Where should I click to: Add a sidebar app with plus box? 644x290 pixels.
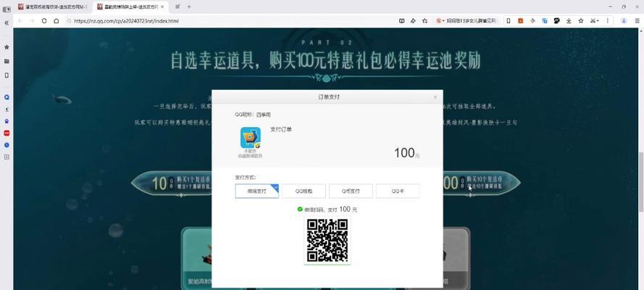pyautogui.click(x=7, y=157)
